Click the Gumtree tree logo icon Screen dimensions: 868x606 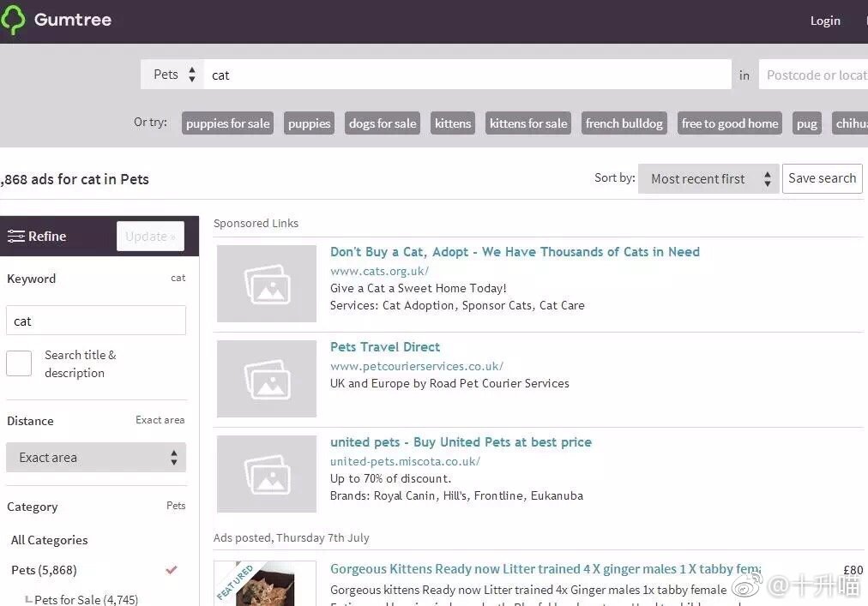point(13,20)
